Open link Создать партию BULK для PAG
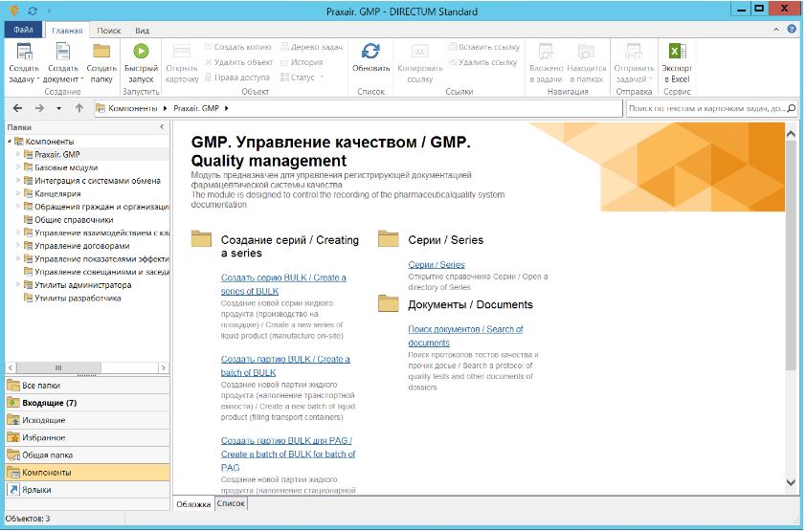The image size is (806, 532). click(288, 454)
